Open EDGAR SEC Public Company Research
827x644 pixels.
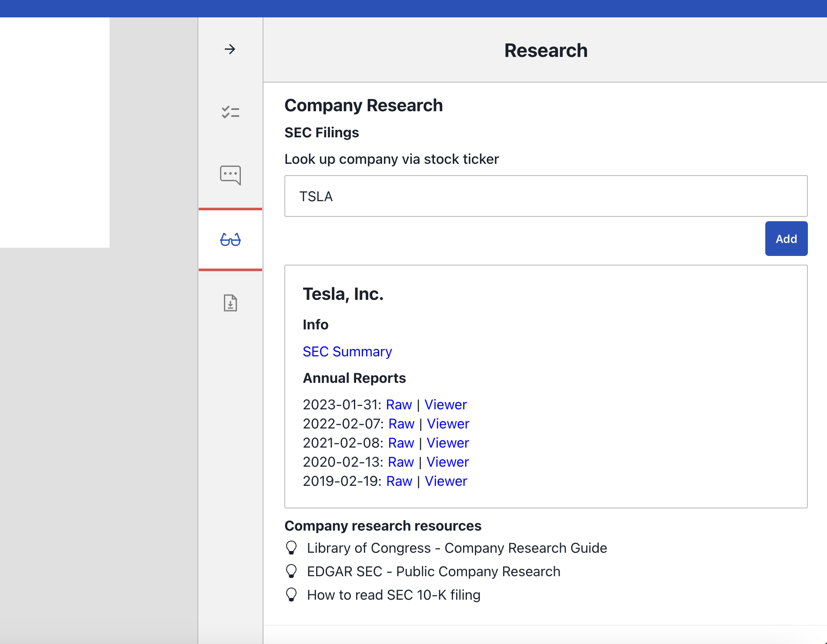click(x=434, y=571)
